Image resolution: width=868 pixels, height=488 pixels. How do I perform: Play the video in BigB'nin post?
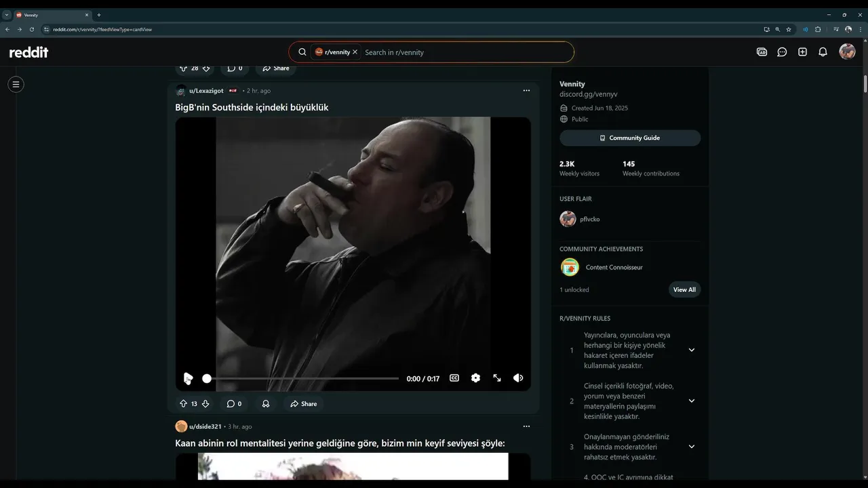point(188,378)
